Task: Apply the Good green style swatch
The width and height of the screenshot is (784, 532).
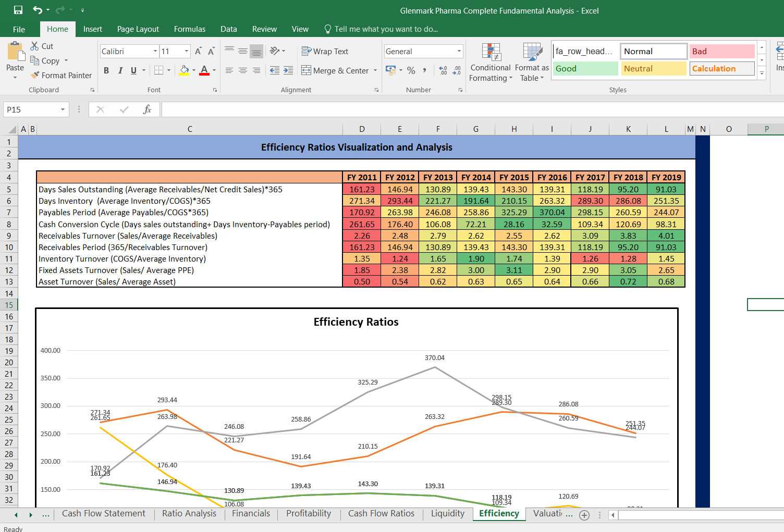Action: pyautogui.click(x=585, y=68)
